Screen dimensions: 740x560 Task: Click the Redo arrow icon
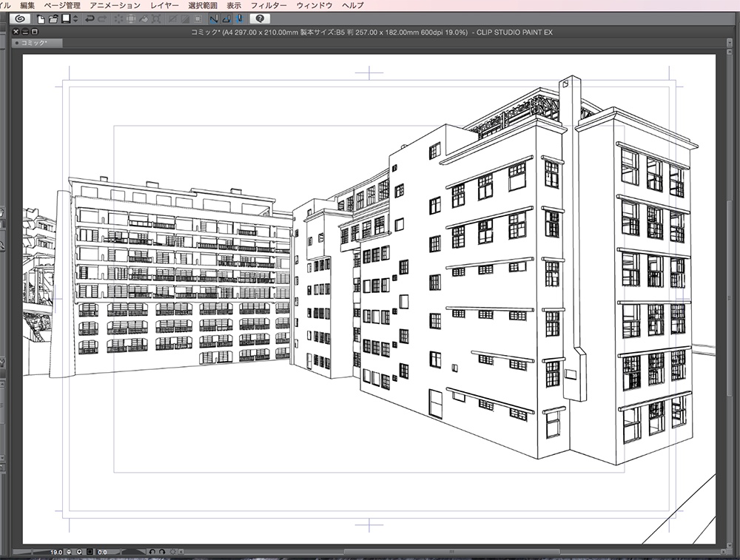102,19
